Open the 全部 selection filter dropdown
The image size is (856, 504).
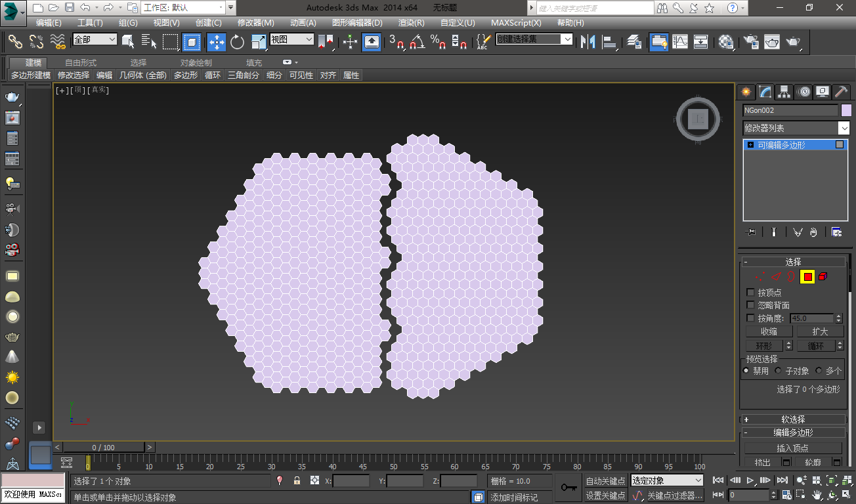click(95, 39)
